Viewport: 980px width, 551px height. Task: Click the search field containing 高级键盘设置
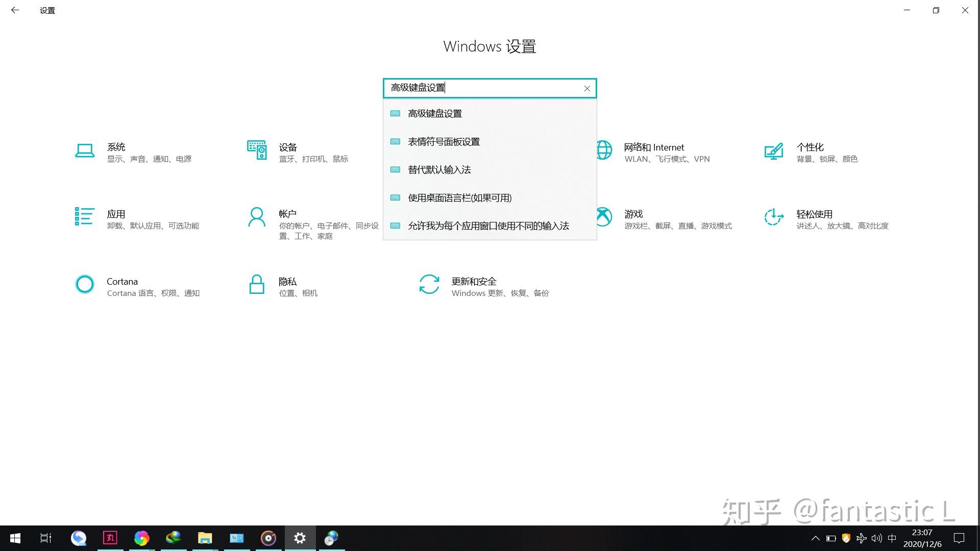[489, 88]
